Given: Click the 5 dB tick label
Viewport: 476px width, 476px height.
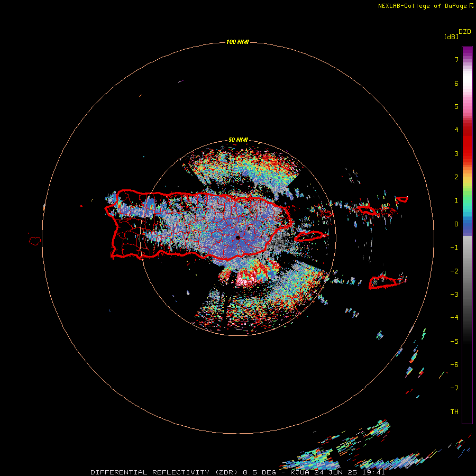Looking at the screenshot, I should (456, 106).
